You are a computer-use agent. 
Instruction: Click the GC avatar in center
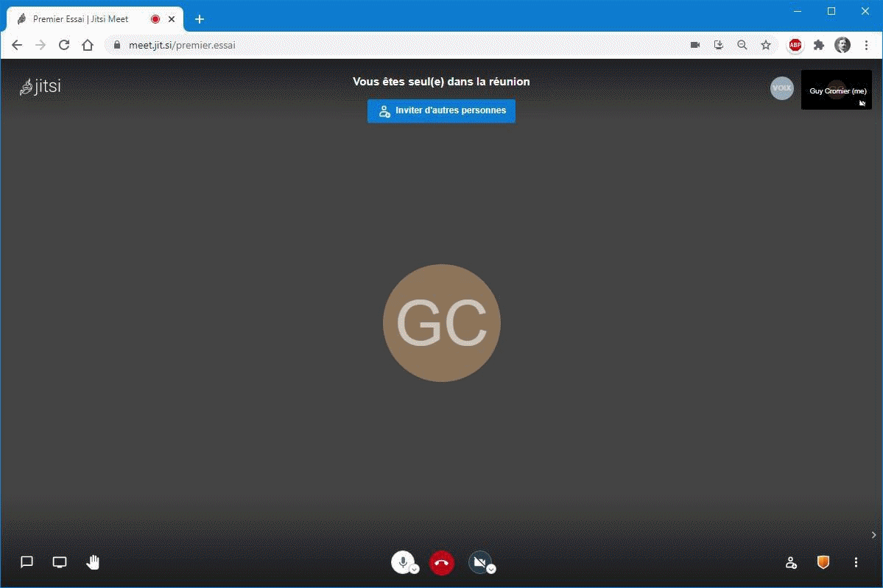442,323
